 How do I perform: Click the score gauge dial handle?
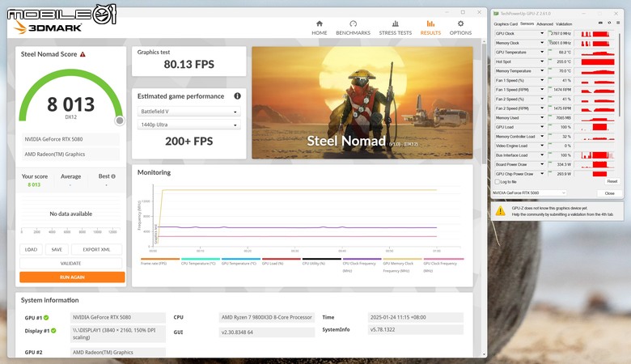pos(120,121)
